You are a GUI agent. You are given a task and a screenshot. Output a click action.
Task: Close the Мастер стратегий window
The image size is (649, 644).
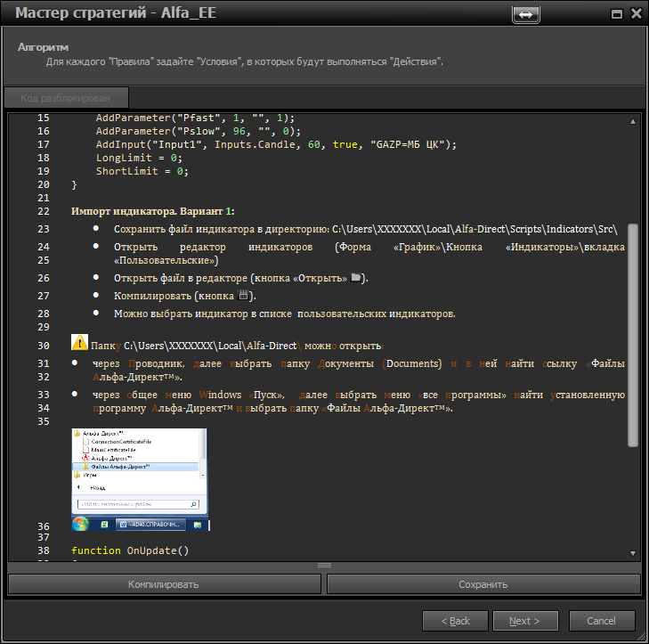(x=636, y=14)
